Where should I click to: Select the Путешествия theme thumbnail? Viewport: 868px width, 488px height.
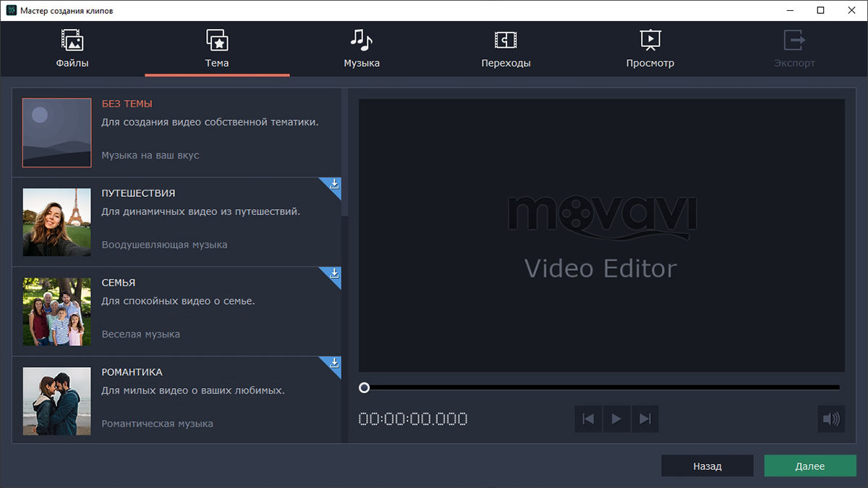pos(57,222)
